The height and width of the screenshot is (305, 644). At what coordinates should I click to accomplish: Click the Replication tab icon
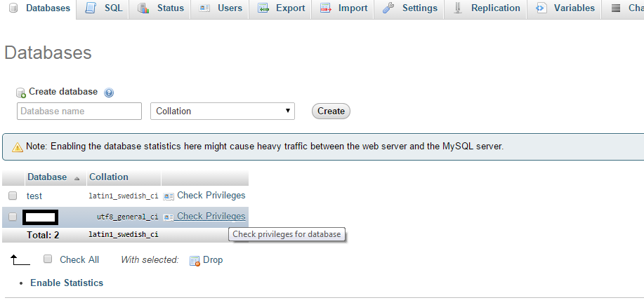click(457, 8)
